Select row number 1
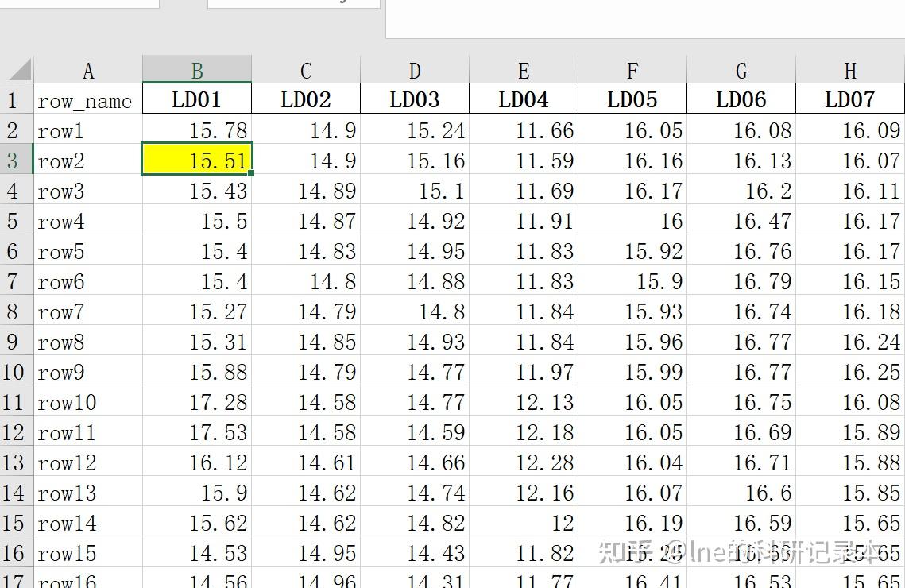Screen dimensions: 905x588 tap(16, 100)
